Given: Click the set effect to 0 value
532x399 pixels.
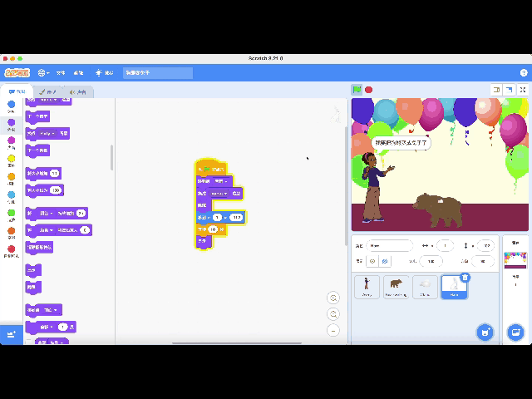Looking at the screenshot, I should click(85, 230).
